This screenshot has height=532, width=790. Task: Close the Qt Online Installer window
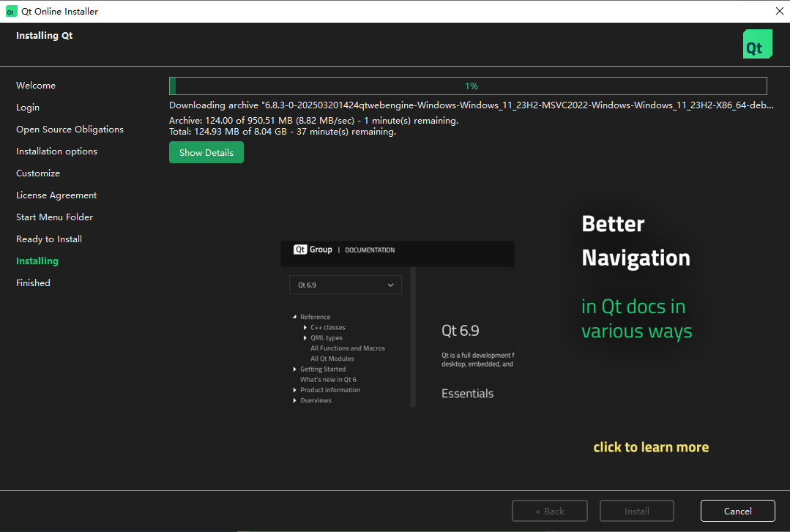click(x=778, y=11)
